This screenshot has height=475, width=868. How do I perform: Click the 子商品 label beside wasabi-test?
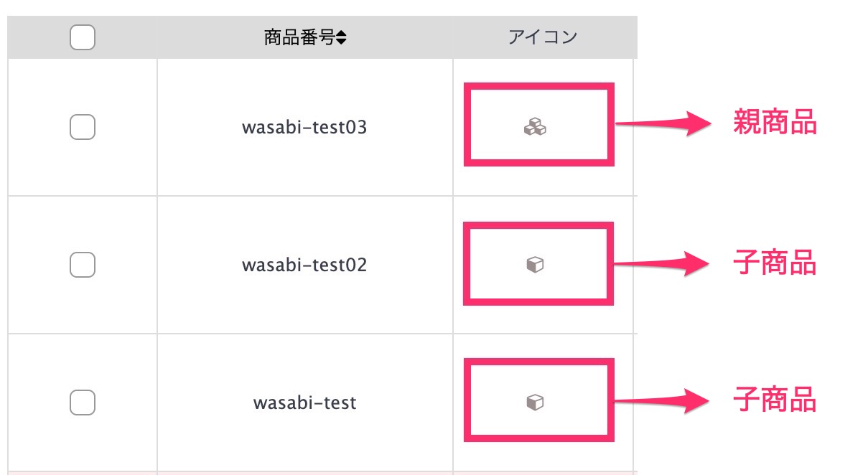click(x=775, y=398)
